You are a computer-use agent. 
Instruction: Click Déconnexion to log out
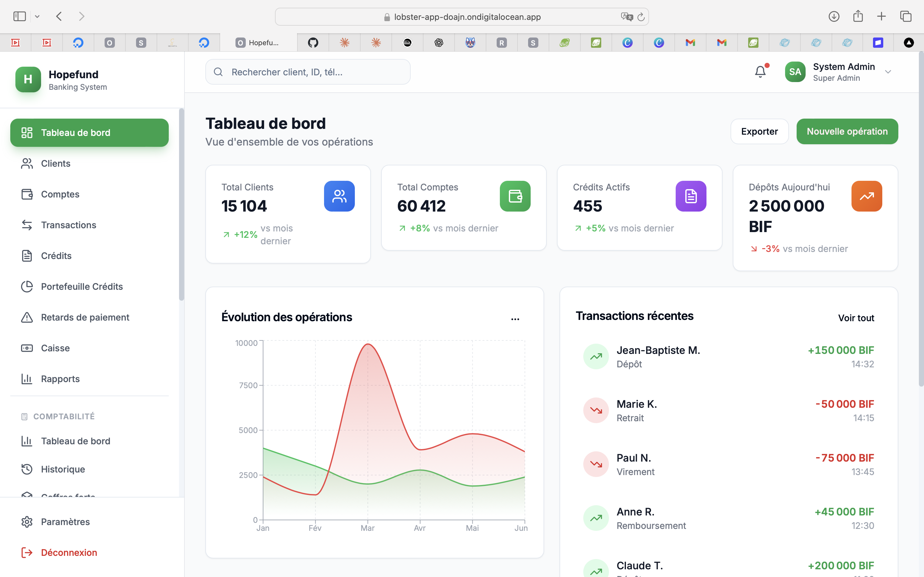click(x=69, y=552)
